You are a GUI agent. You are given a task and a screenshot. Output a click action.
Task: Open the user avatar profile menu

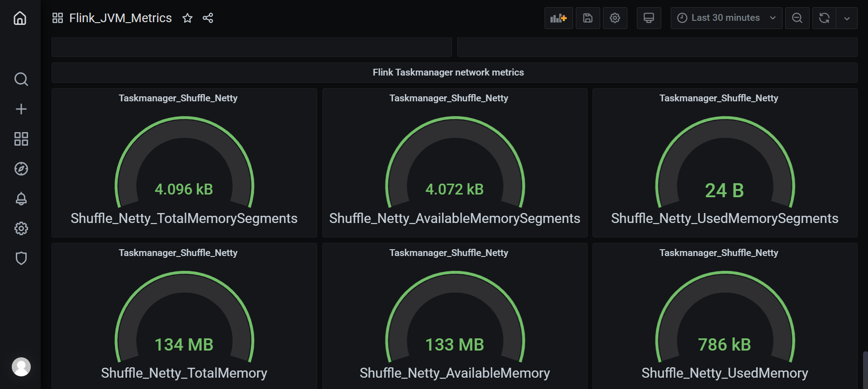click(x=21, y=366)
